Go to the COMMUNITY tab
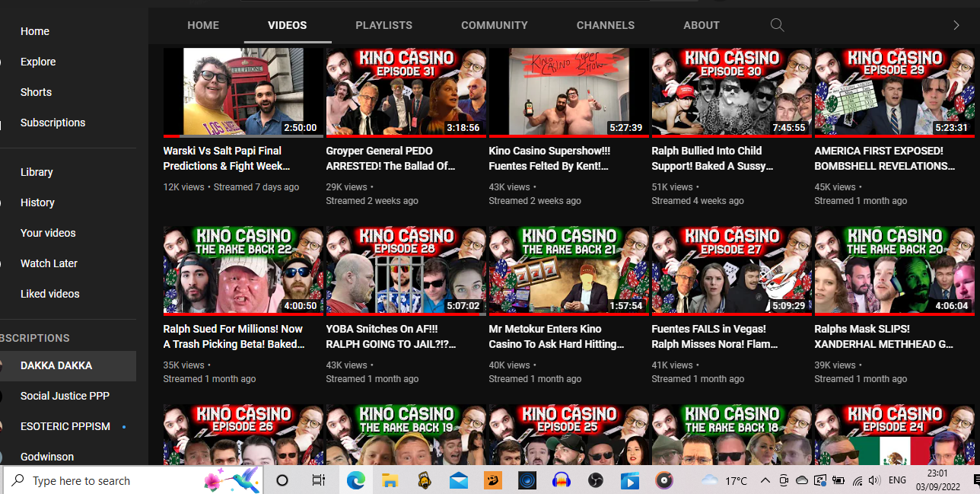 pos(495,25)
